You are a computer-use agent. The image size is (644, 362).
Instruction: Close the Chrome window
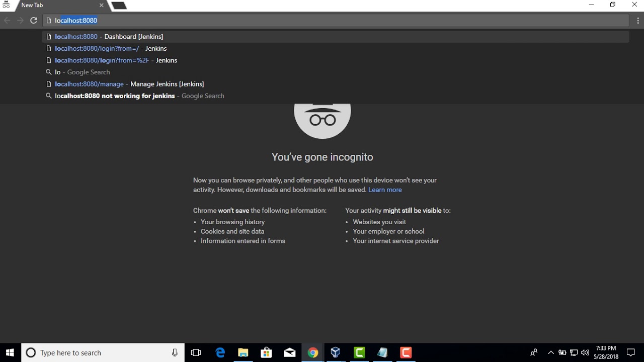pos(634,5)
